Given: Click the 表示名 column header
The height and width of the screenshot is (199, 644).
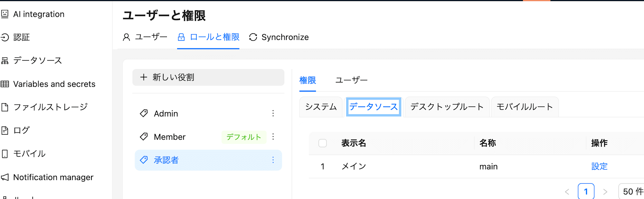Looking at the screenshot, I should pyautogui.click(x=354, y=143).
